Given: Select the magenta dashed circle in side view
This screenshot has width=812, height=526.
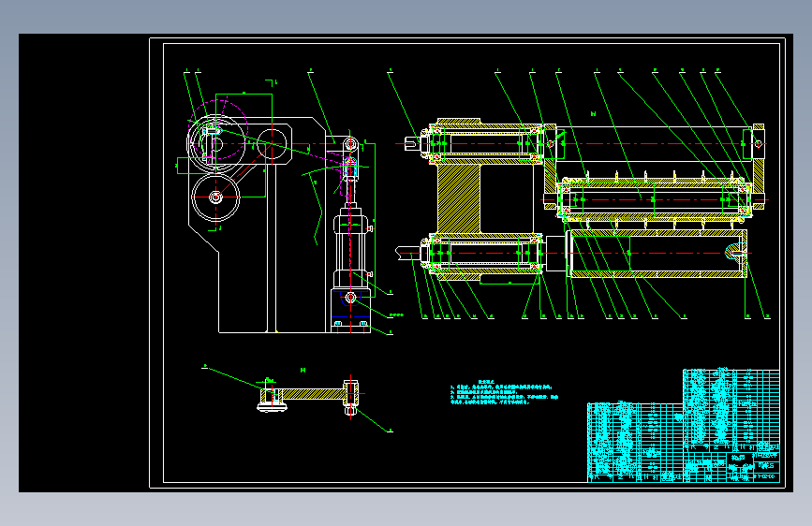Looking at the screenshot, I should point(218,130).
